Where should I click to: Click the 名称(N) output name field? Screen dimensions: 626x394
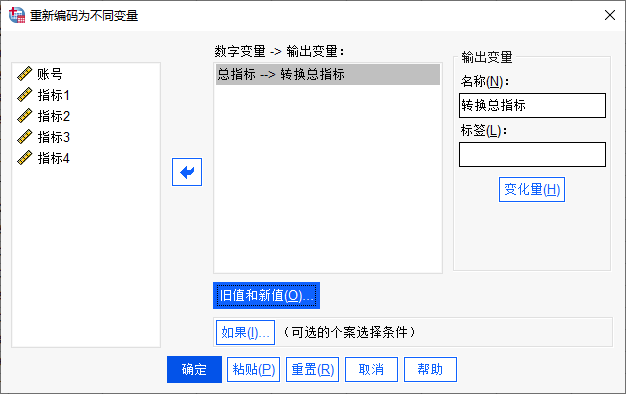(x=532, y=105)
